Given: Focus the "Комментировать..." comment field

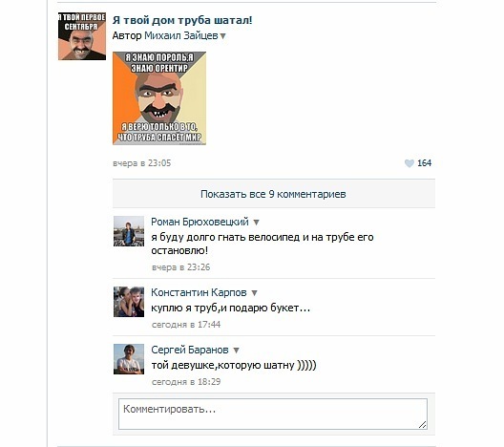Looking at the screenshot, I should tap(273, 414).
